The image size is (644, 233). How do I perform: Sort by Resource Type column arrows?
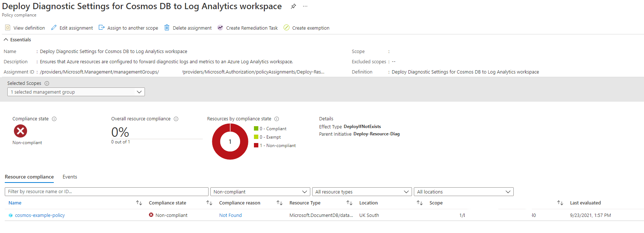tap(349, 203)
